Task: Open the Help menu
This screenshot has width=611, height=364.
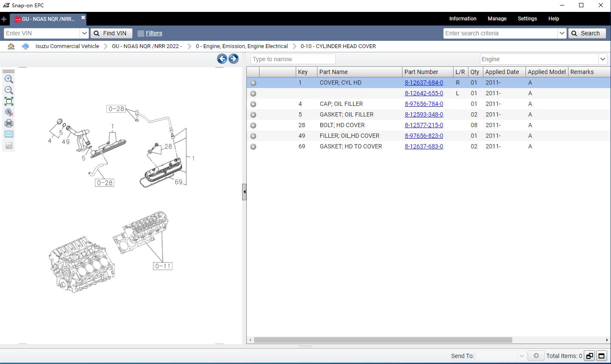Action: [x=554, y=19]
